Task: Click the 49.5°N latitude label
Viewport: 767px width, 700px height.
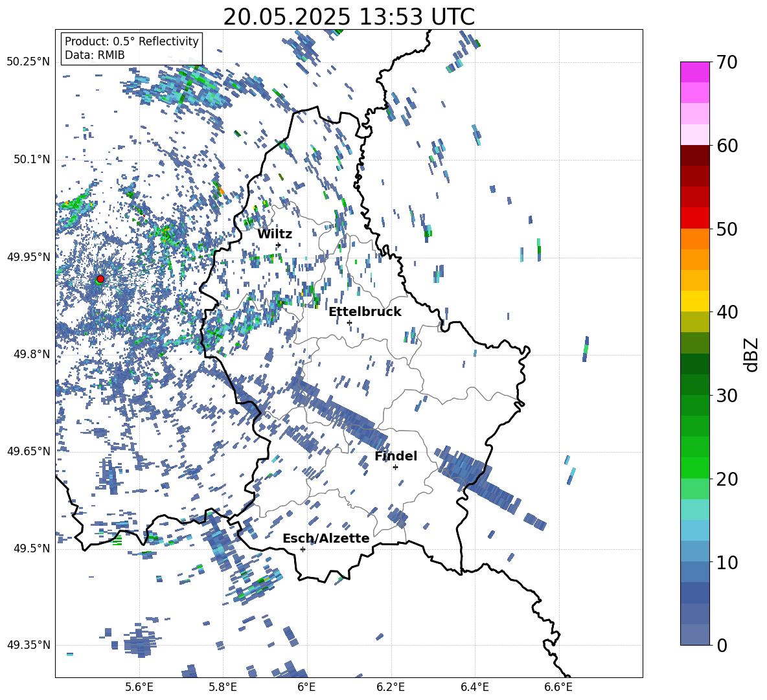Action: click(32, 548)
